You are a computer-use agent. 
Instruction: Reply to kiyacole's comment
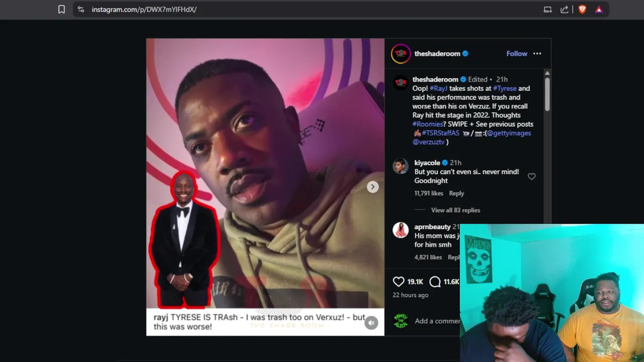pos(456,193)
